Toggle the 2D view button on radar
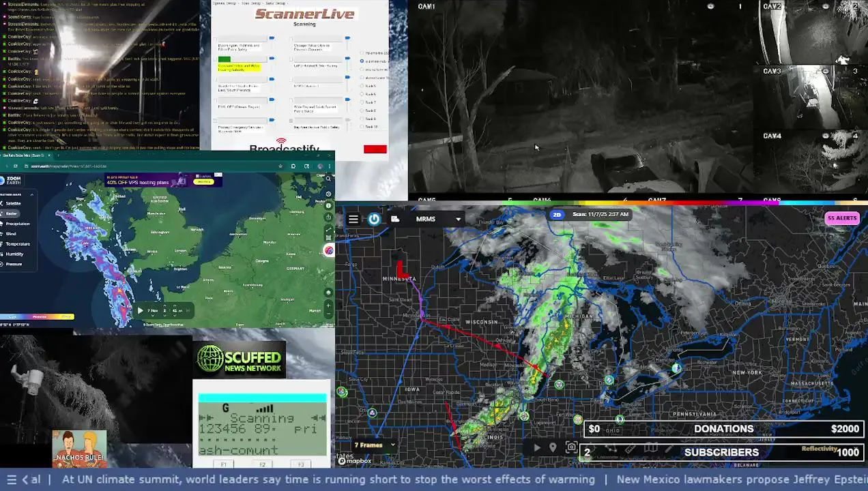 click(x=557, y=215)
